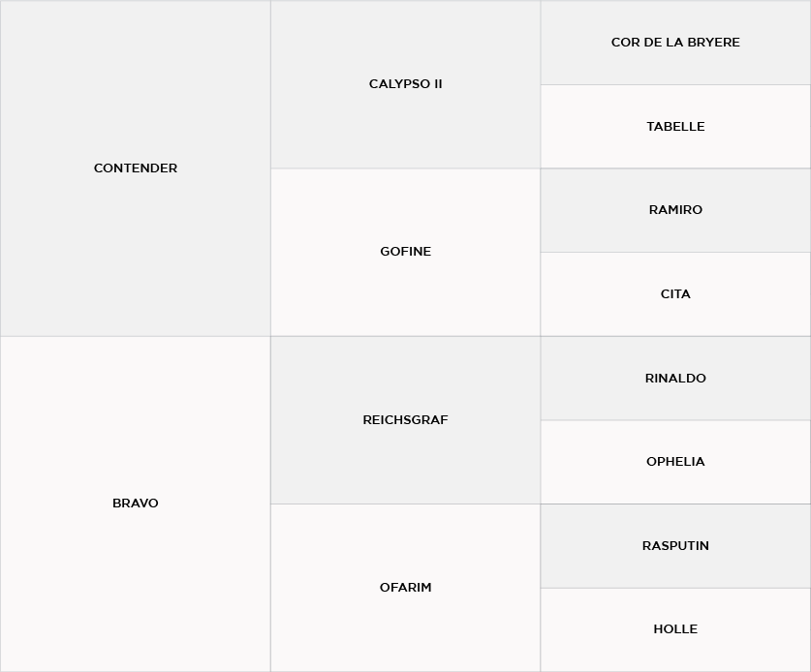Screen dimensions: 811x672
Task: Select the horse listed above TABELLE
Action: pos(675,43)
